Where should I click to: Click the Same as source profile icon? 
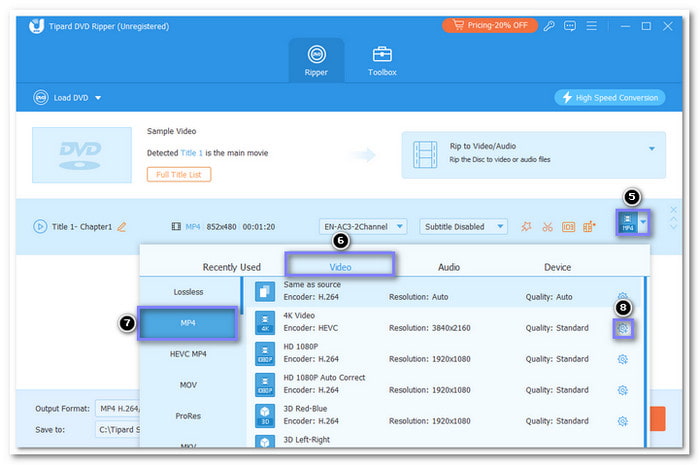click(x=265, y=291)
